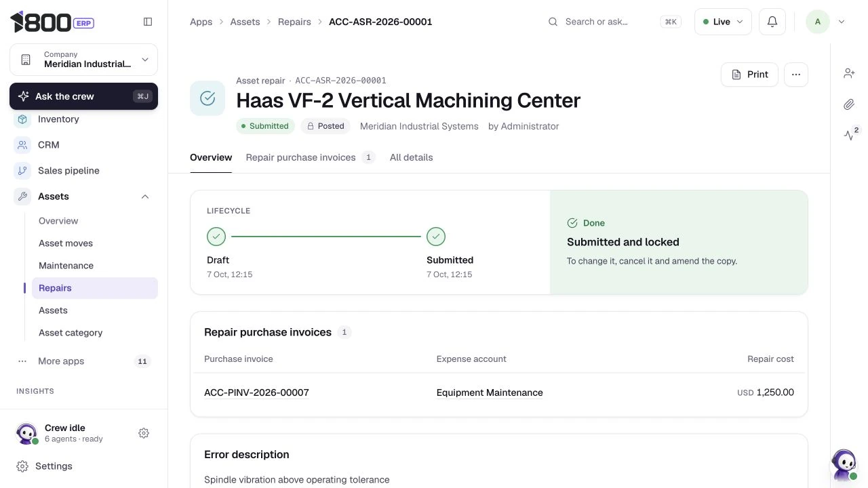Screen dimensions: 868x488
Task: Click the CRM app icon
Action: [22, 145]
